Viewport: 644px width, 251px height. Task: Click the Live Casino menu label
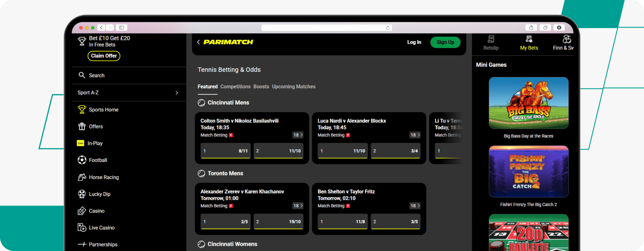coord(102,228)
